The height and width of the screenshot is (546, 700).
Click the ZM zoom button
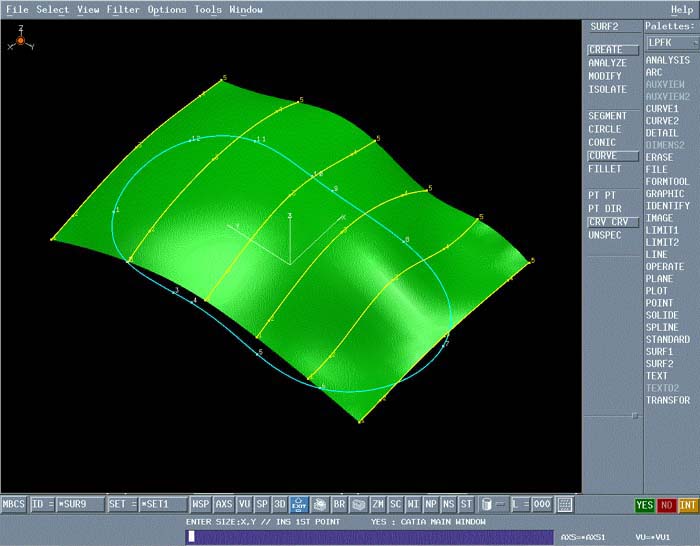tap(378, 504)
